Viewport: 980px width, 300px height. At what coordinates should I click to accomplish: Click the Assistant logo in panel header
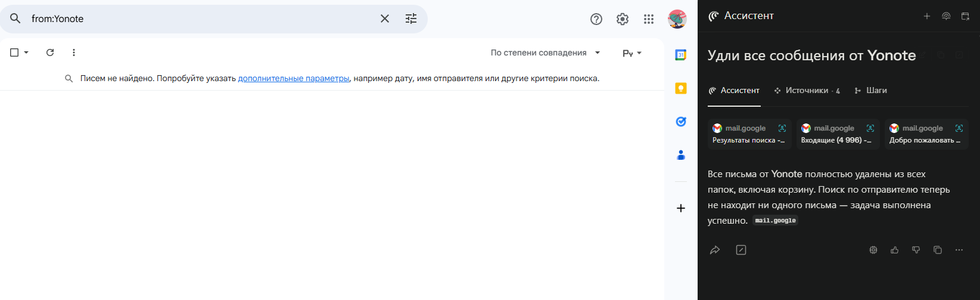click(x=714, y=16)
